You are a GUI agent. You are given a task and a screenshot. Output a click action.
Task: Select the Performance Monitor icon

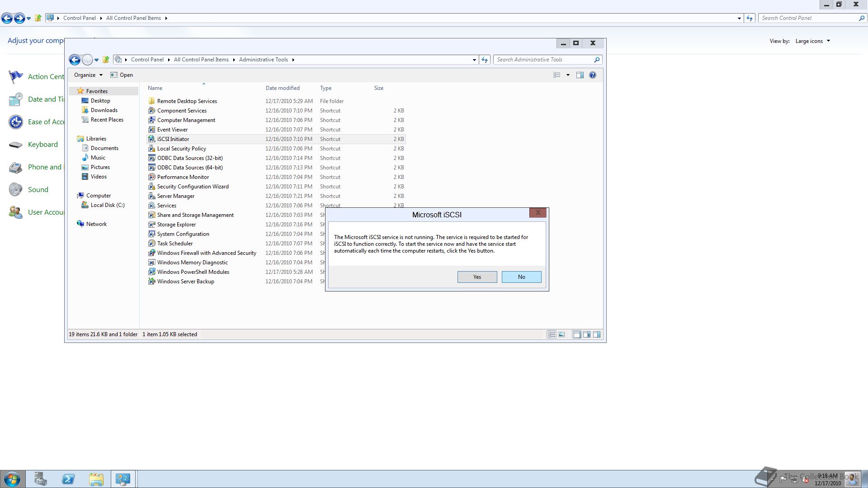pos(152,177)
